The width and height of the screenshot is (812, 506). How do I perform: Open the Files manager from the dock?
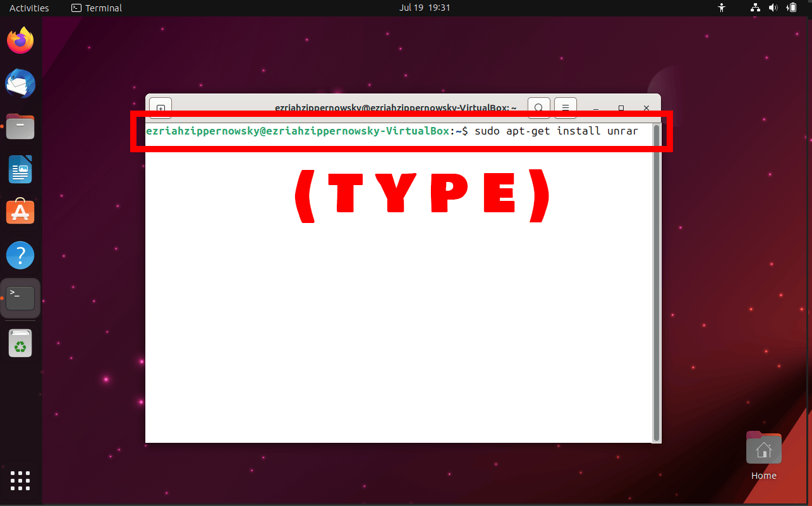pos(20,126)
